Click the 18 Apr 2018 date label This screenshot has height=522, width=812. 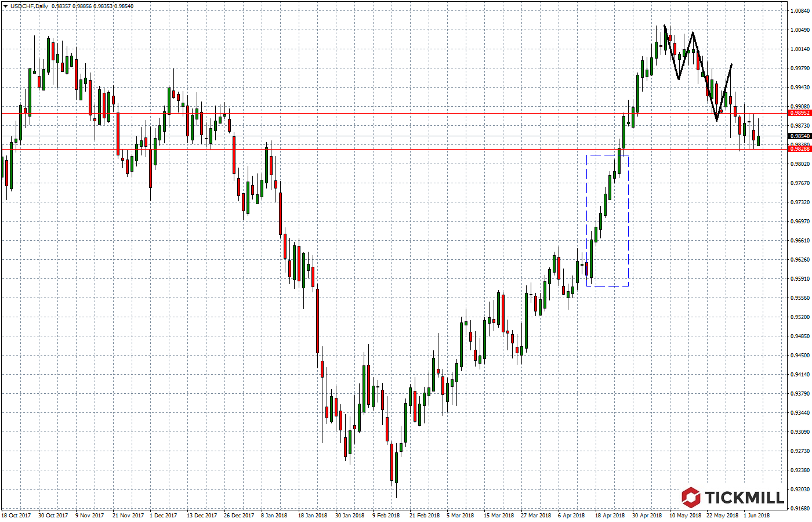(610, 515)
